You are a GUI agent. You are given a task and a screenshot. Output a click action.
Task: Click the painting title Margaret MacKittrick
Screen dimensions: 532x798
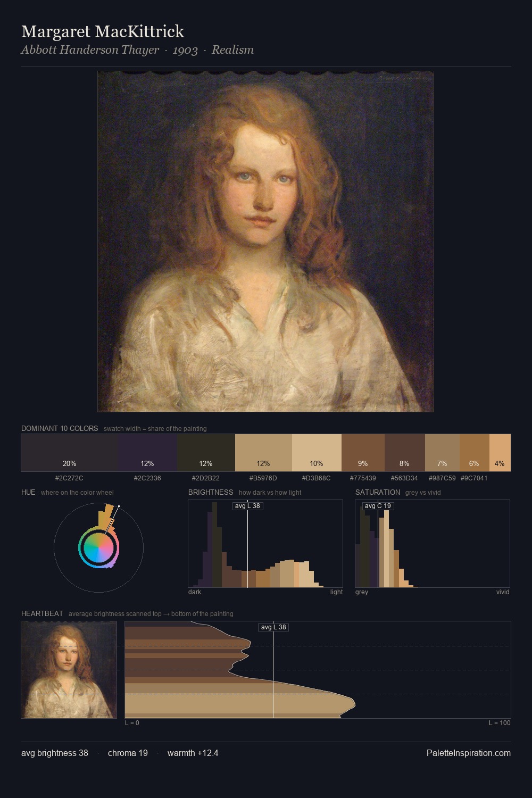point(103,32)
